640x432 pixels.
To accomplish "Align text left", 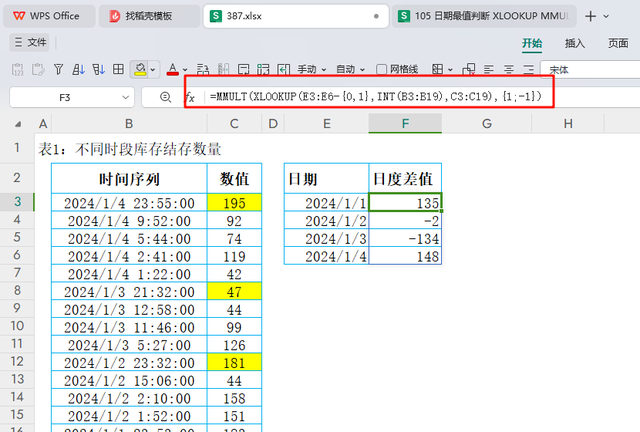I will (x=489, y=69).
